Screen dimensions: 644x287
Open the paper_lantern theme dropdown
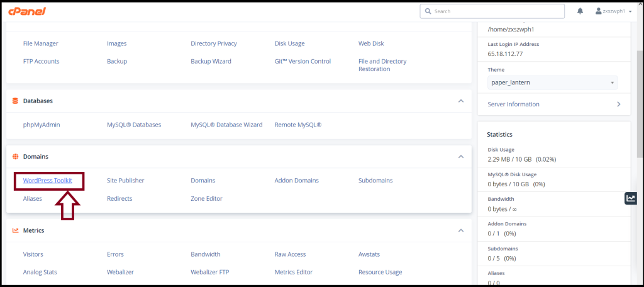pos(552,82)
